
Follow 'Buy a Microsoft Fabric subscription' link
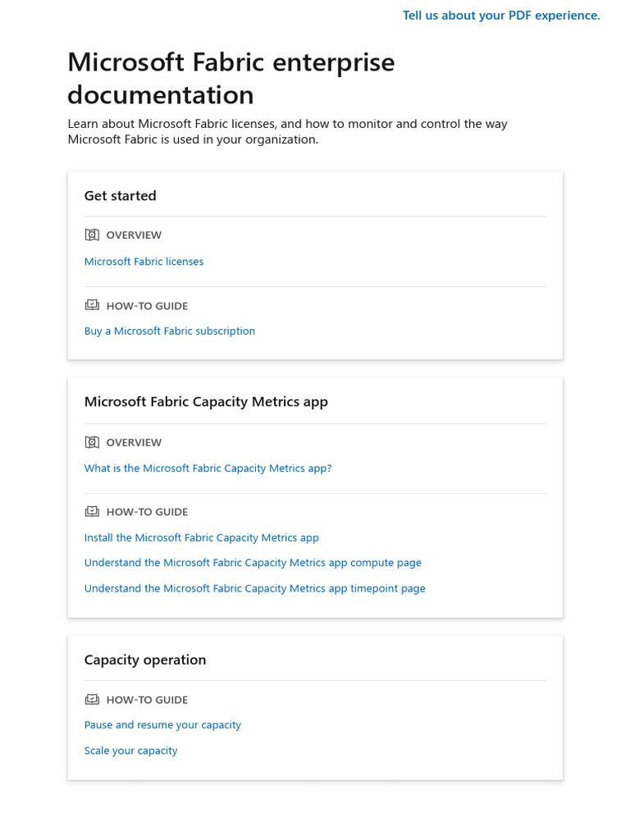[170, 331]
